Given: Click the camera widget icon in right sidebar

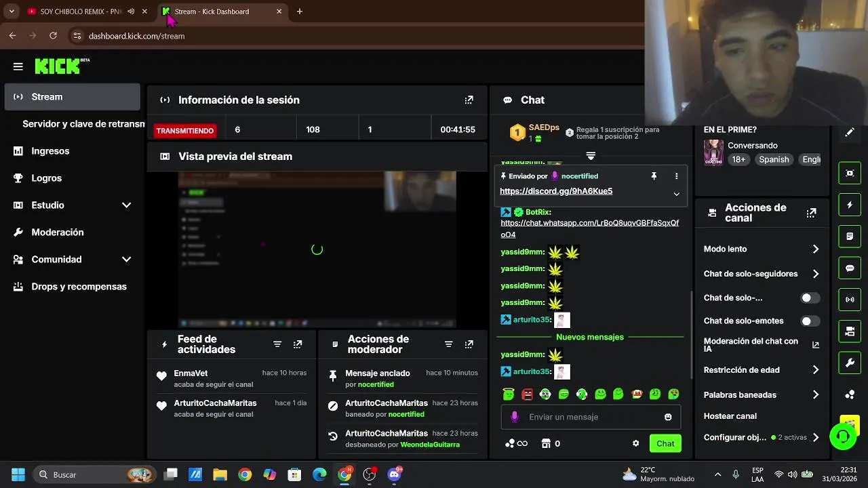Looking at the screenshot, I should [x=850, y=331].
